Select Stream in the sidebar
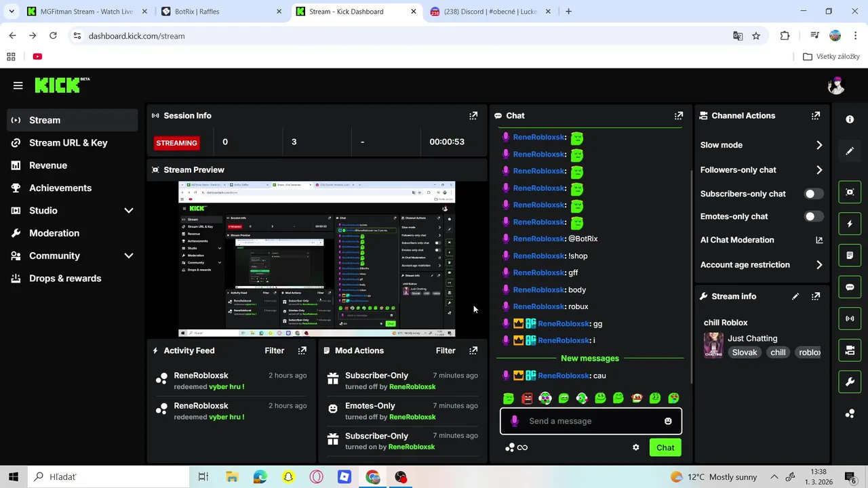 [x=72, y=120]
